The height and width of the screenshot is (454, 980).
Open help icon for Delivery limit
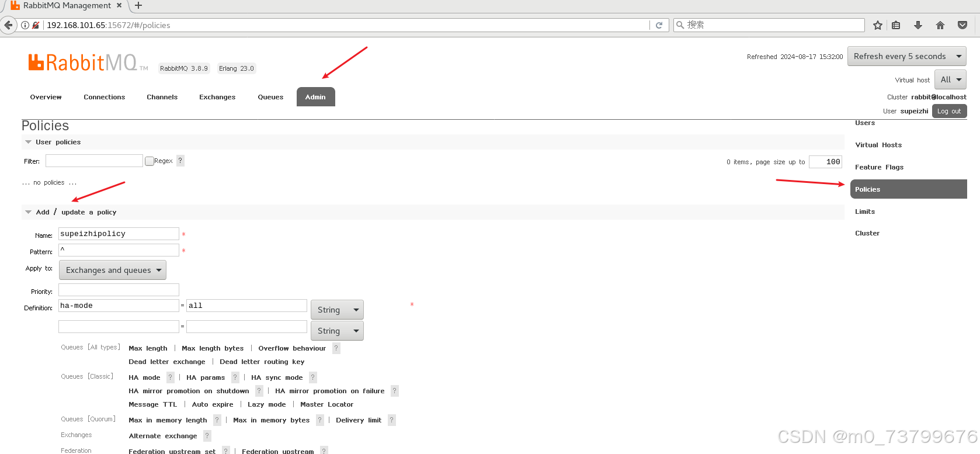(x=392, y=420)
